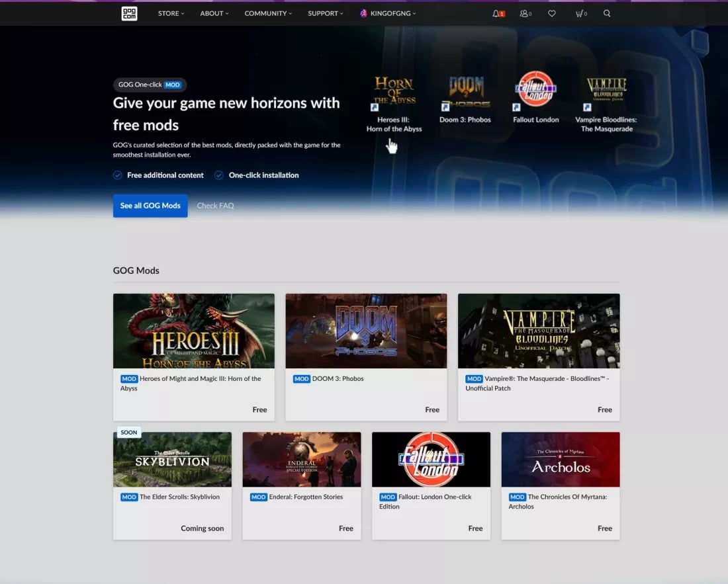Click 'Fallout: London One-click Edition' title
Viewport: 728px width, 584px height.
point(426,502)
